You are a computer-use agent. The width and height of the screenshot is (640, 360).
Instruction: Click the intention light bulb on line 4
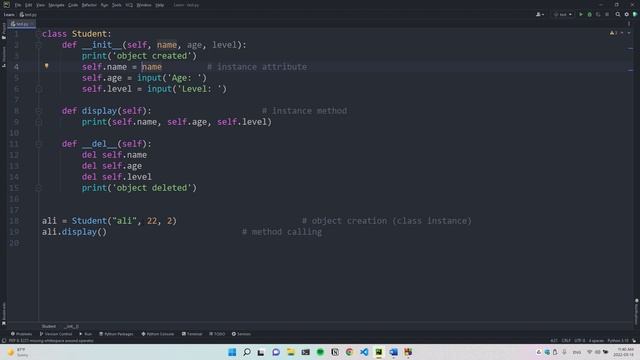(x=47, y=66)
